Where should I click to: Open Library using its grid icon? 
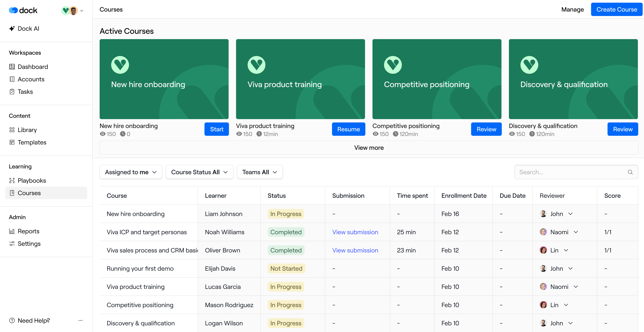[12, 130]
